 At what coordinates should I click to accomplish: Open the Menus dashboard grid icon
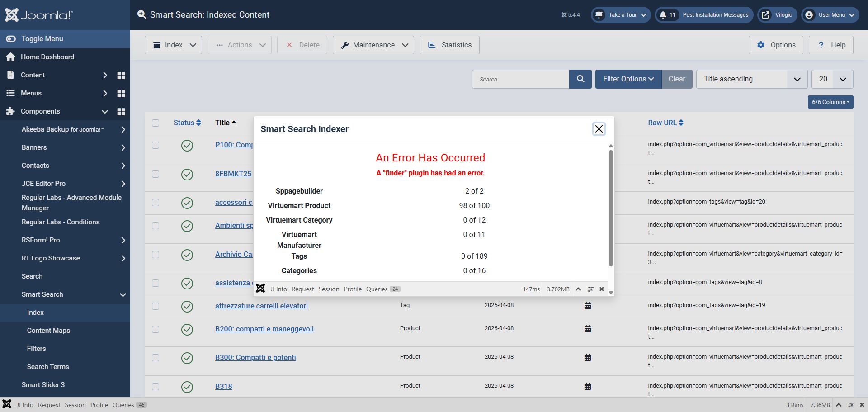pos(121,93)
